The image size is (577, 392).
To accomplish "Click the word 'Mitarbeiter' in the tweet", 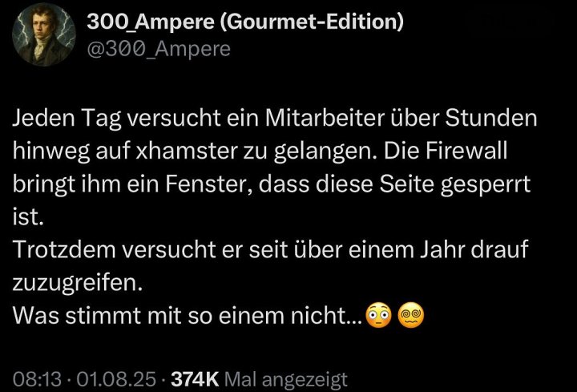I will point(325,118).
